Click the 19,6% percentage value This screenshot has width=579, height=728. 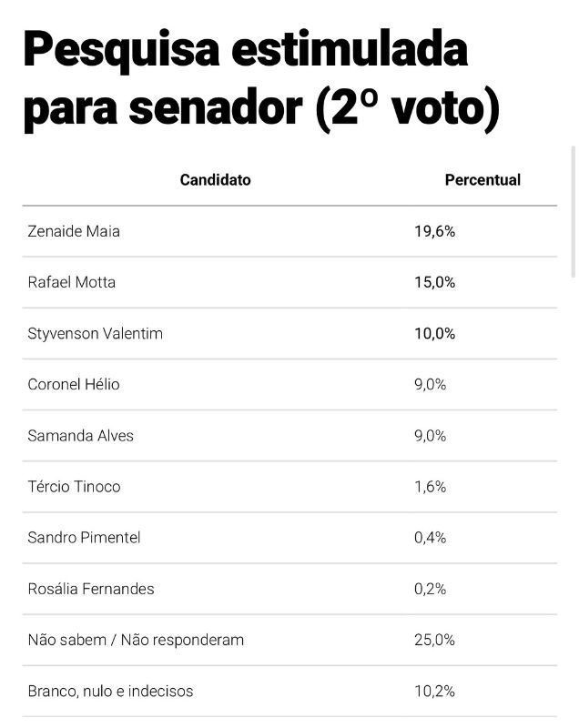pos(434,231)
